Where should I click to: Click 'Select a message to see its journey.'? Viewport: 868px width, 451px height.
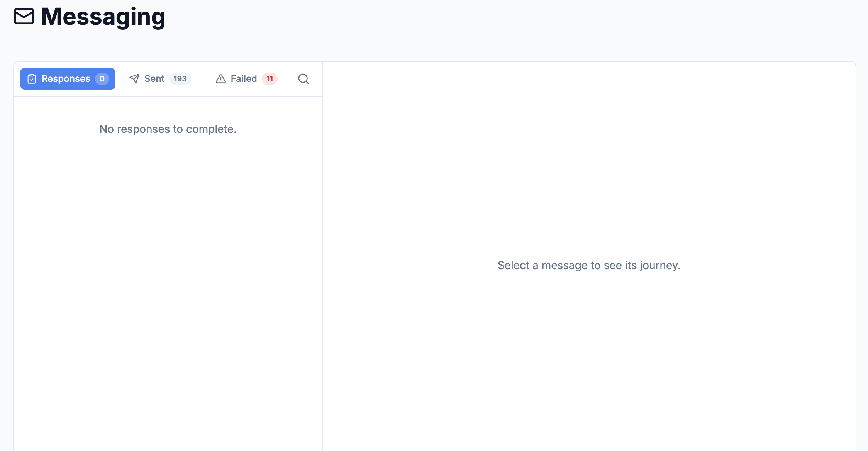coord(589,265)
